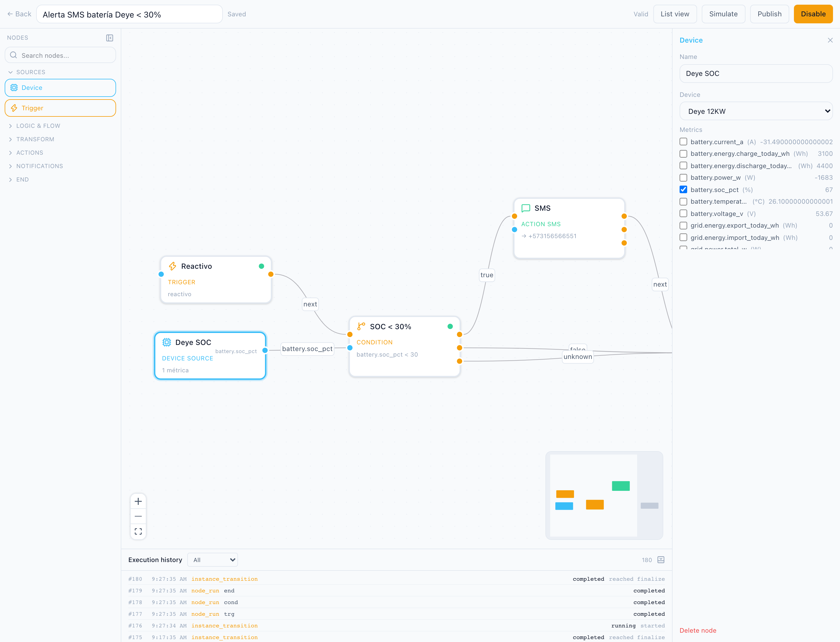Close the Device properties panel
This screenshot has width=840, height=642.
coord(830,40)
